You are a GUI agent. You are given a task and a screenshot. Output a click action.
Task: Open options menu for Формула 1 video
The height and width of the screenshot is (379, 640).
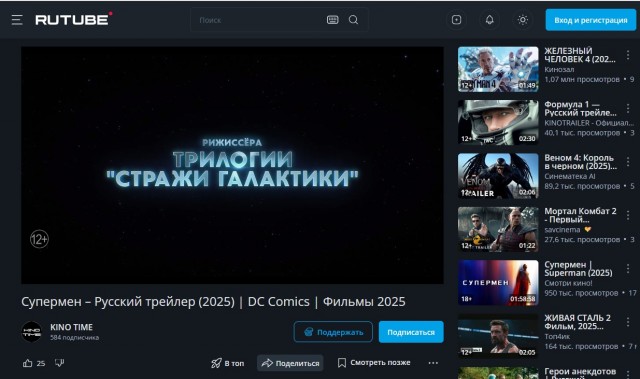coord(628,108)
